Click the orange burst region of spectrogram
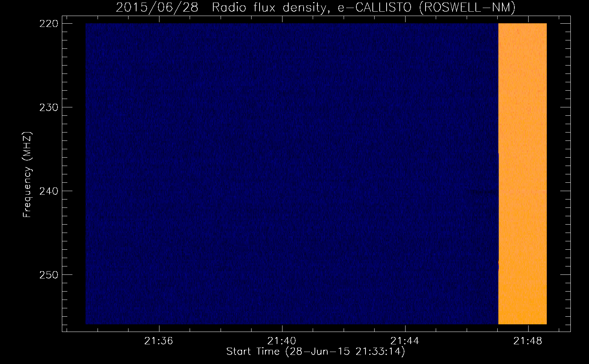The height and width of the screenshot is (364, 589). 522,174
